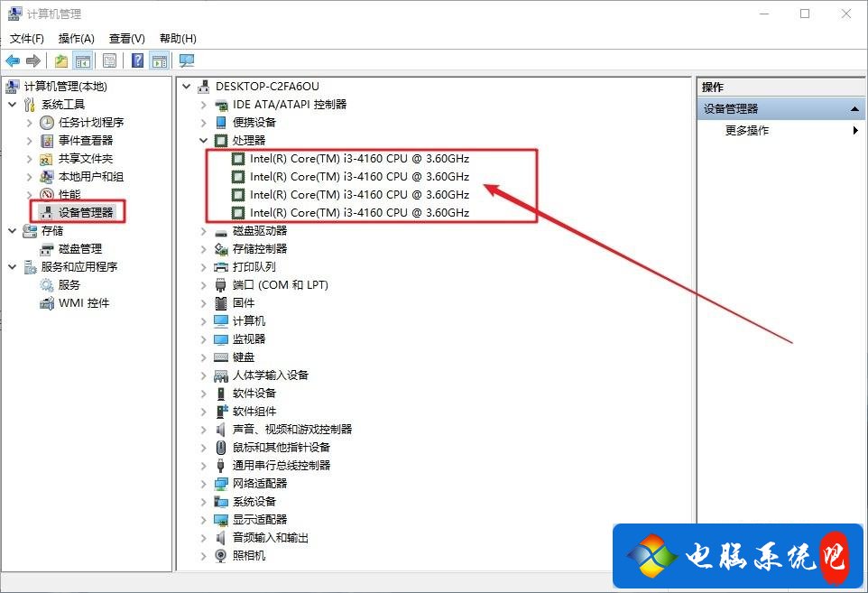Select 计算机管理(本地) root item
Image resolution: width=868 pixels, height=593 pixels.
pos(65,87)
